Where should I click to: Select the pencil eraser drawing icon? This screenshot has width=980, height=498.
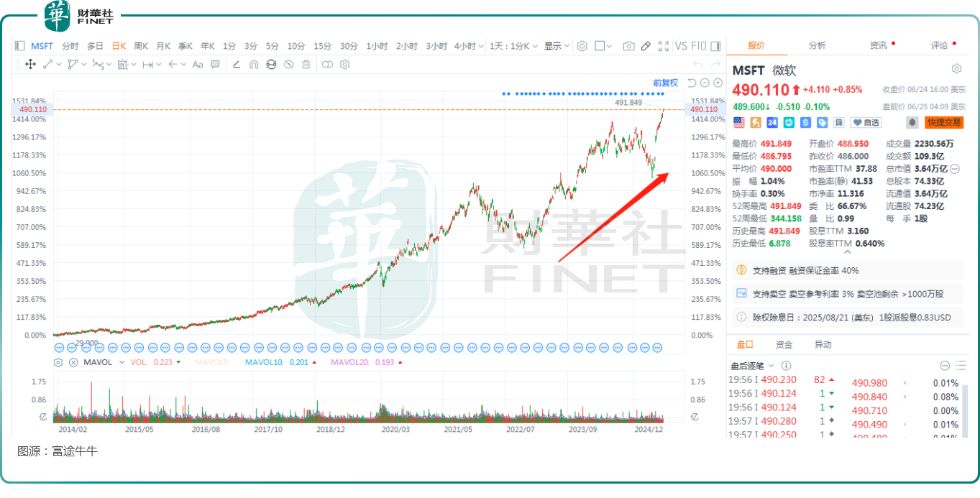coord(236,65)
